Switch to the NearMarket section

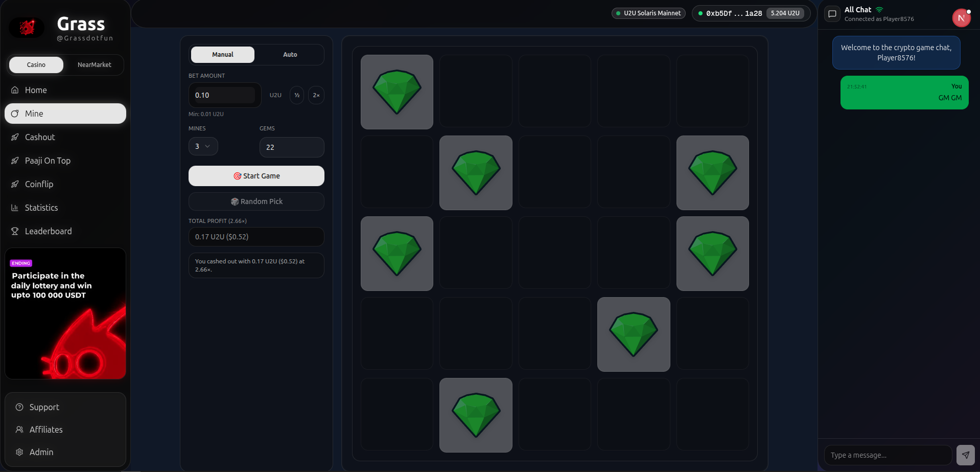pyautogui.click(x=94, y=65)
